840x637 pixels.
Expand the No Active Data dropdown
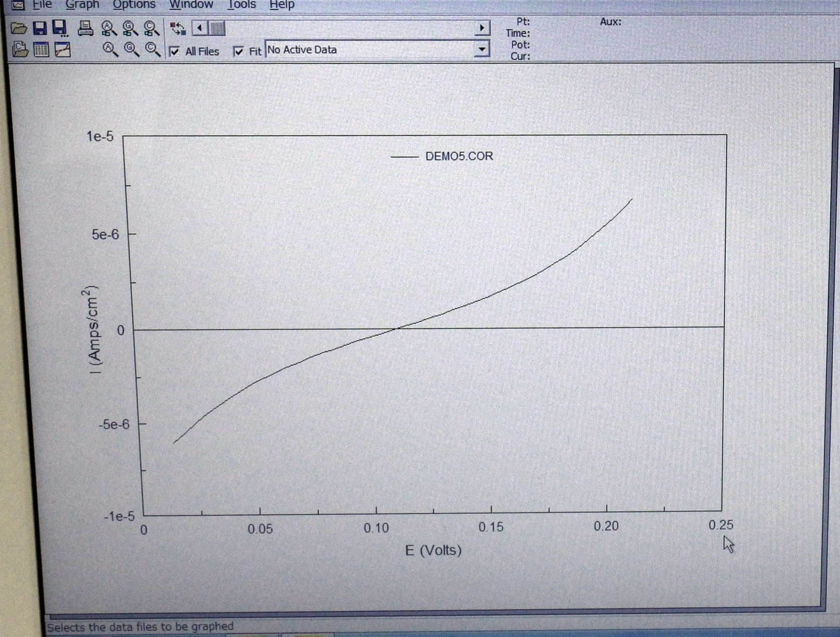[482, 49]
